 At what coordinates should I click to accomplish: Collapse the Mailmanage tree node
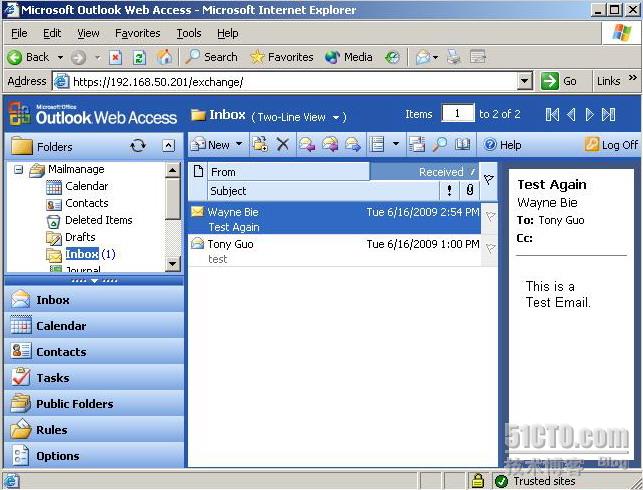(18, 169)
